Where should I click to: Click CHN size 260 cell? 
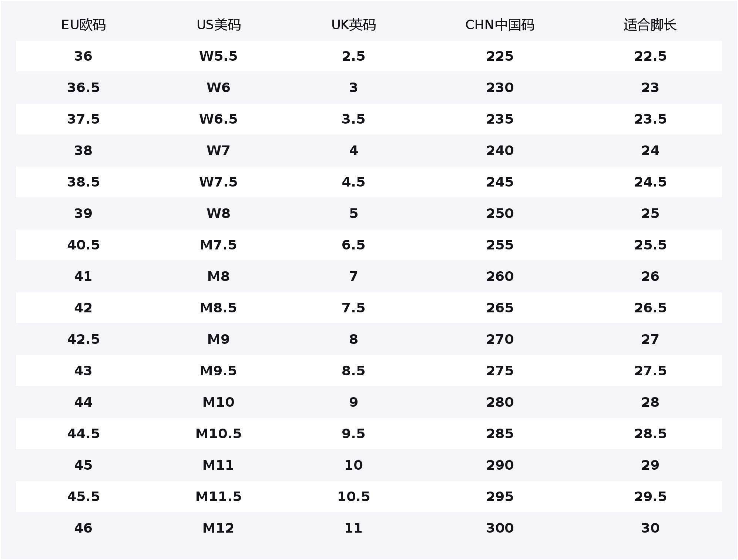[x=500, y=276]
